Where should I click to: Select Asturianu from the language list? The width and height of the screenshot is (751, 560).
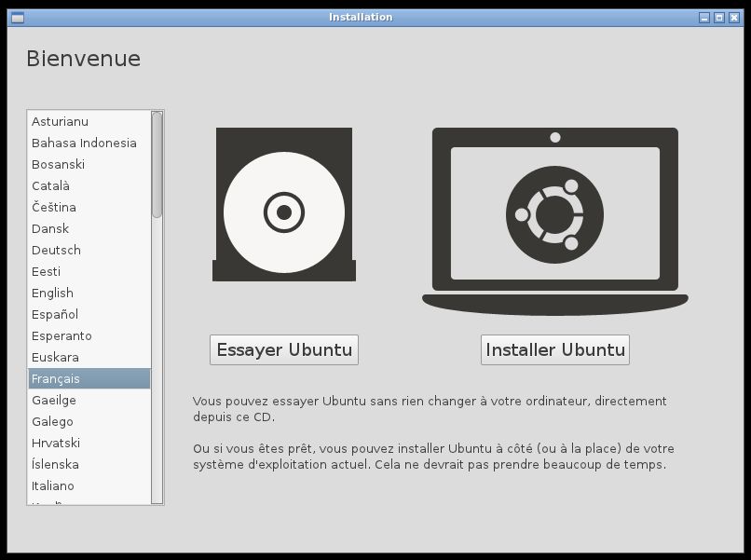(89, 122)
